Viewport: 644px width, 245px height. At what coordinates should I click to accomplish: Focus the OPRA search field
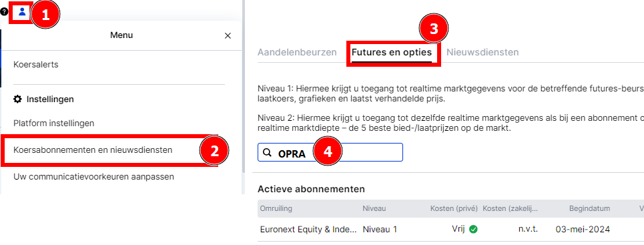(330, 152)
